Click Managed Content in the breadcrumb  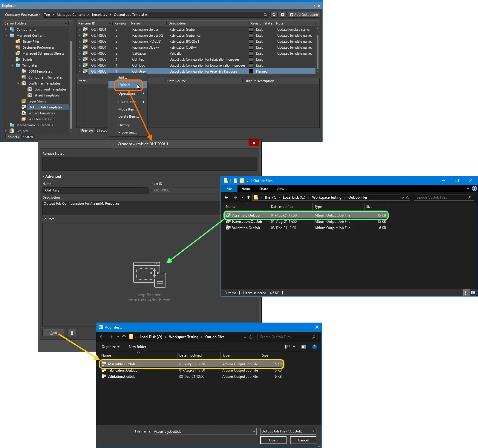71,15
